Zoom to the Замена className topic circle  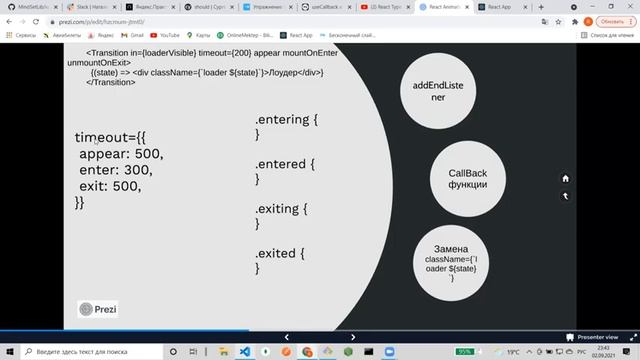[x=451, y=263]
